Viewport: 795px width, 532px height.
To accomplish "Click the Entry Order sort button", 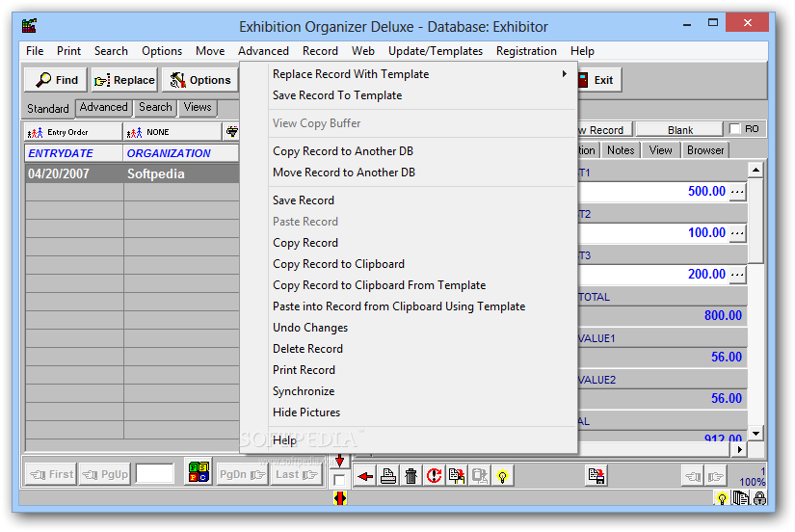I will [x=73, y=132].
